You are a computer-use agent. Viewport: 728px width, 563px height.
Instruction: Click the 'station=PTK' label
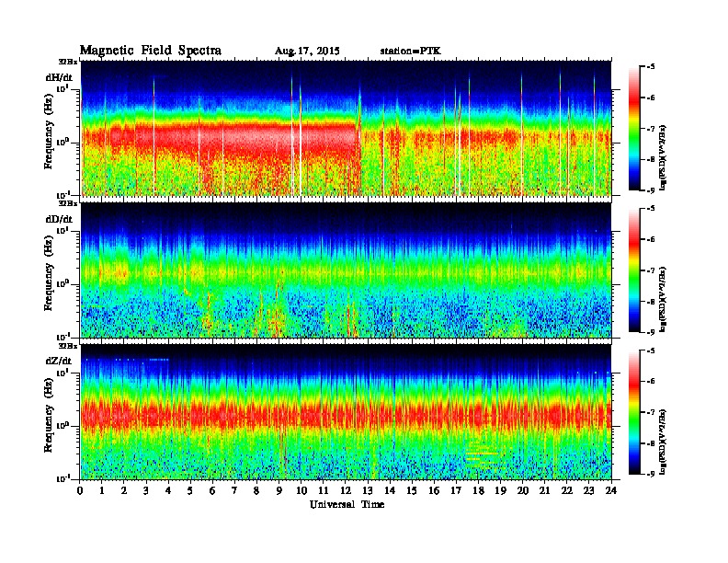tap(411, 52)
